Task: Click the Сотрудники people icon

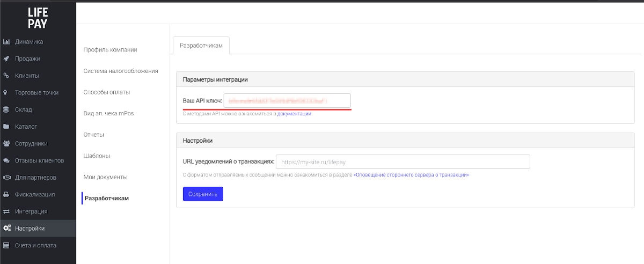Action: click(x=6, y=144)
